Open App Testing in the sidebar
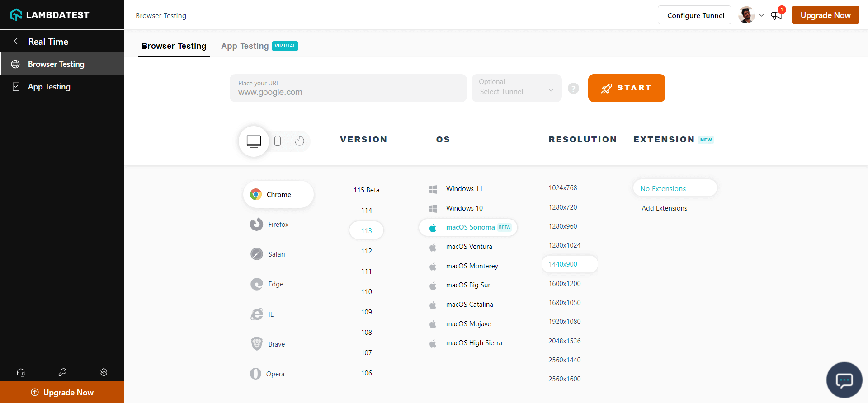The image size is (868, 403). [x=62, y=87]
